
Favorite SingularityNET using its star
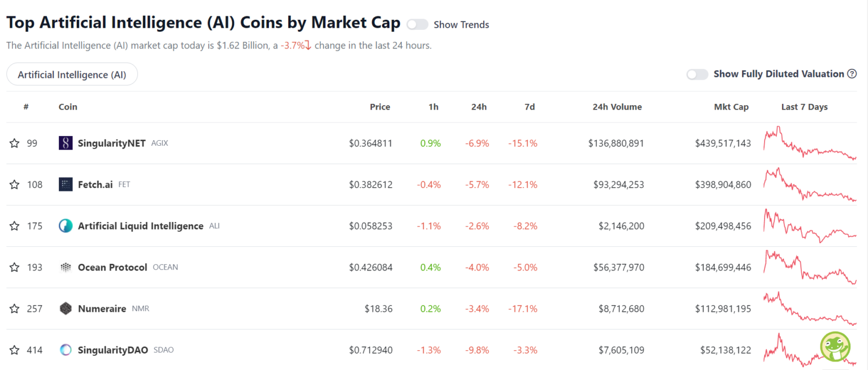pos(14,143)
